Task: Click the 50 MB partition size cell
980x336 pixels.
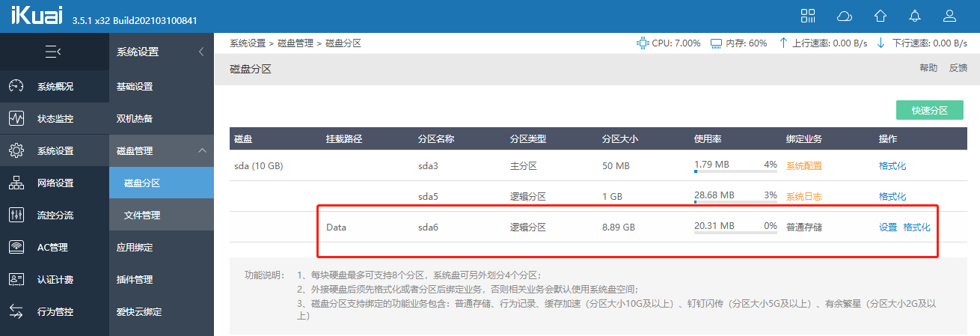Action: tap(616, 165)
